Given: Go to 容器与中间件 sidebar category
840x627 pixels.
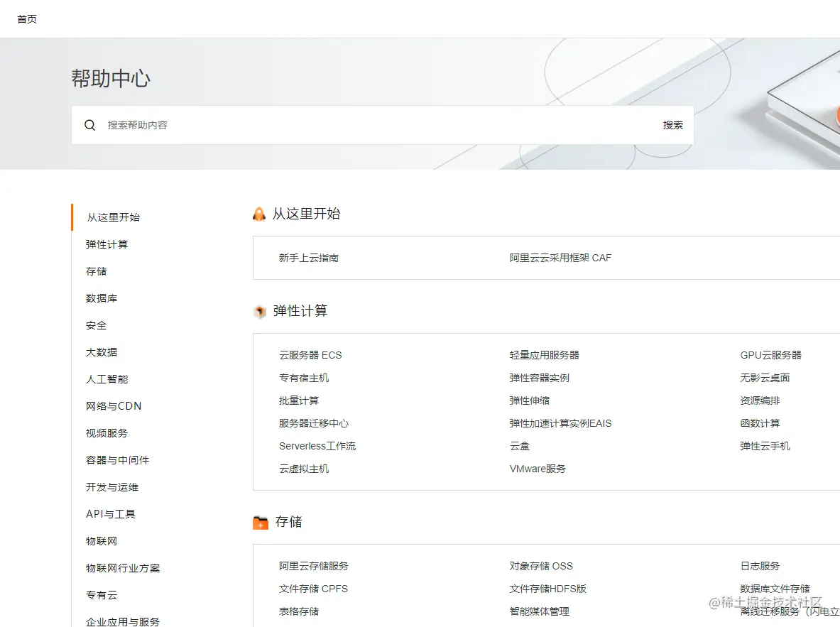Looking at the screenshot, I should [117, 460].
